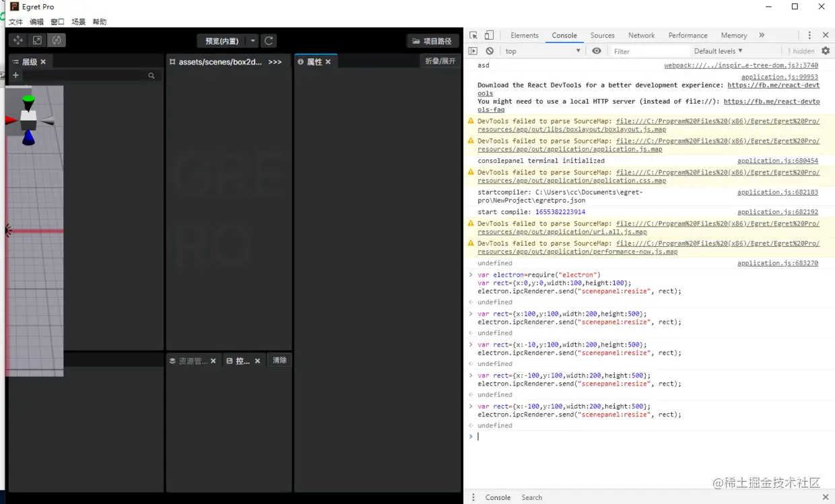Click the refresh preview icon
The width and height of the screenshot is (835, 504).
point(269,41)
